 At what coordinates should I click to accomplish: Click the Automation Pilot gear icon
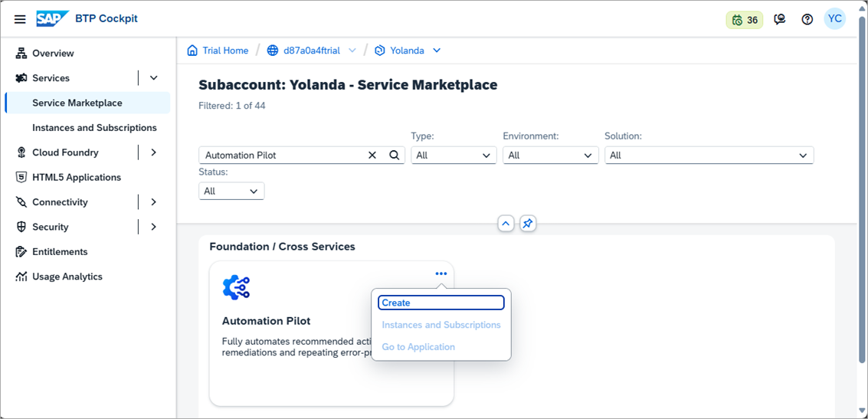(237, 287)
